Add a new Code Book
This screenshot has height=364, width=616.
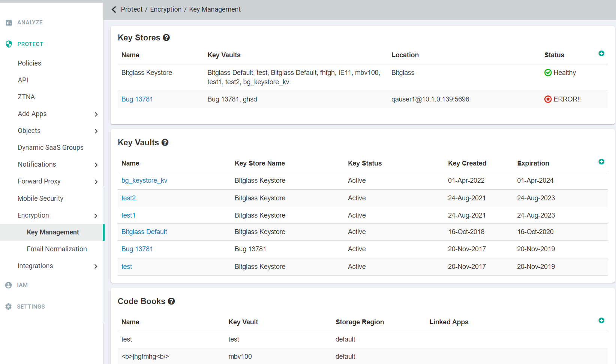pos(601,321)
